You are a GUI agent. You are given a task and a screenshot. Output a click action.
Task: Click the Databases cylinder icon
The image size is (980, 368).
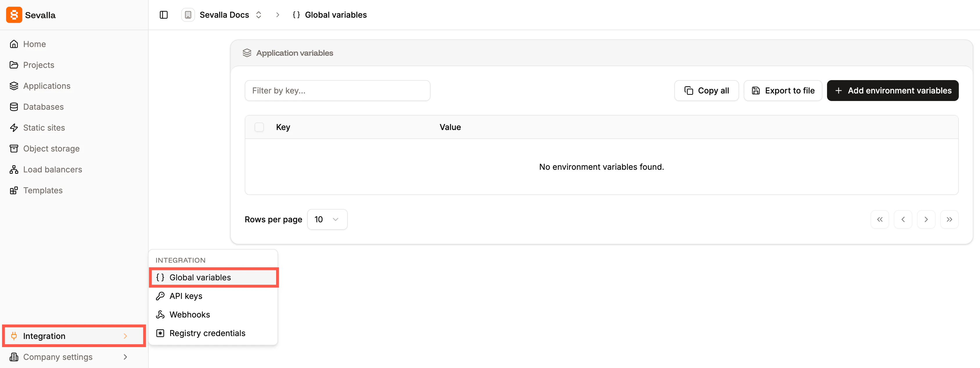tap(14, 107)
